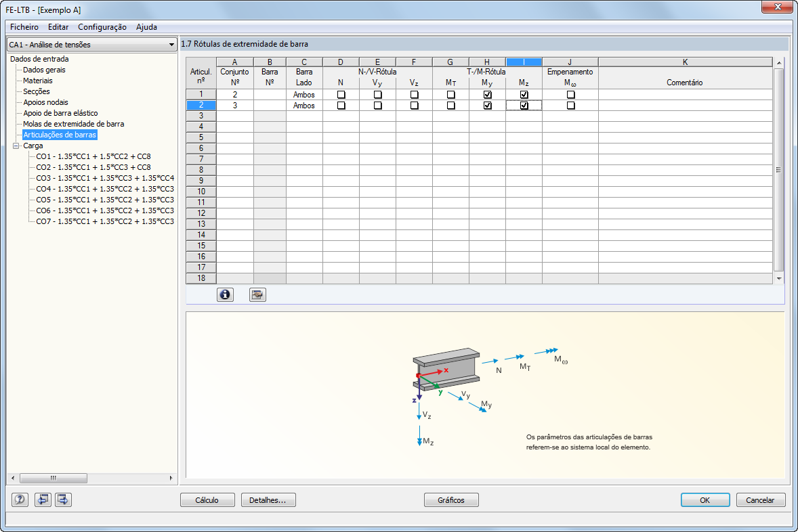Screen dimensions: 798x532
Task: Uncheck My checkbox in row 2
Action: click(x=488, y=106)
